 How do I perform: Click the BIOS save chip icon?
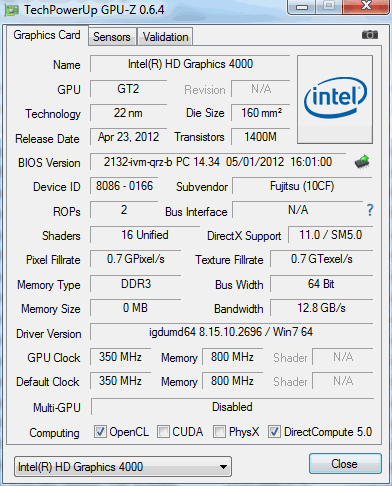362,162
